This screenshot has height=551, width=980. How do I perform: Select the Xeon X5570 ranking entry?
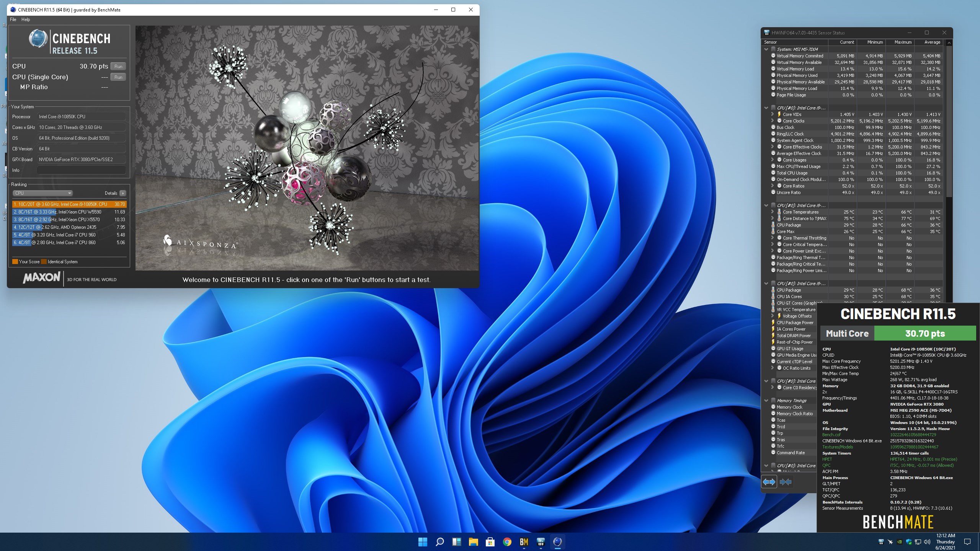69,220
